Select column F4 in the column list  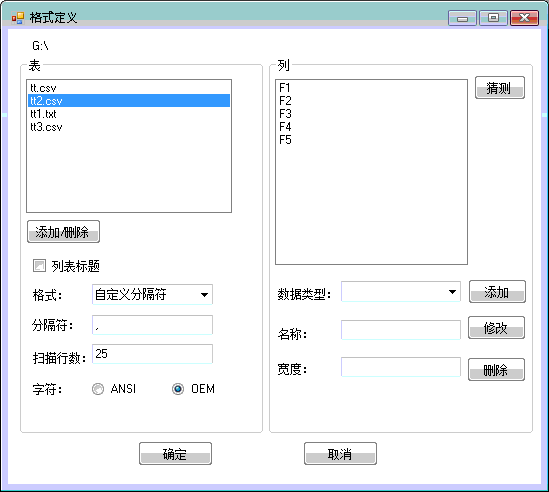[371, 127]
